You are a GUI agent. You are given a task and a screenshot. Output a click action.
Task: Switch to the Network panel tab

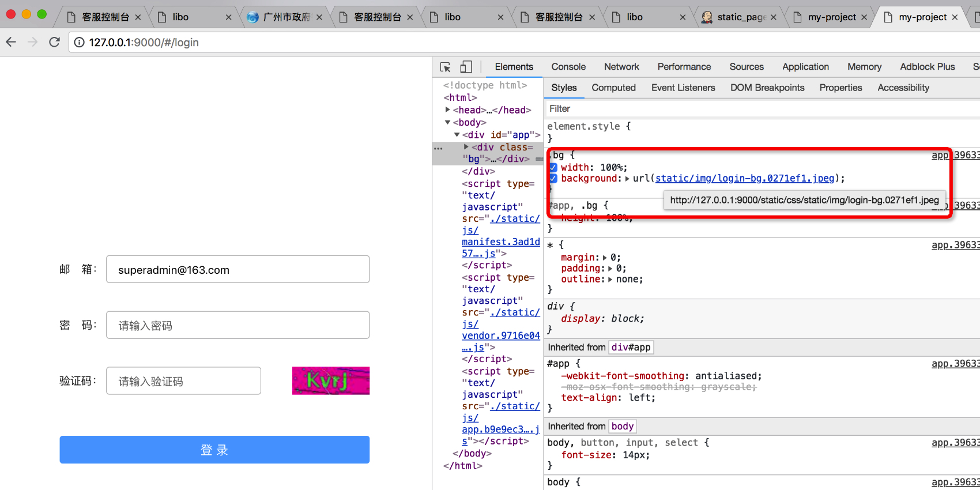[x=621, y=67]
